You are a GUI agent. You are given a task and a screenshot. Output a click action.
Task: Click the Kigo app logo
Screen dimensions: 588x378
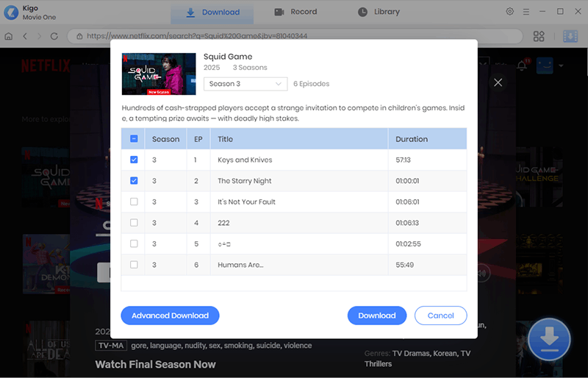tap(11, 13)
